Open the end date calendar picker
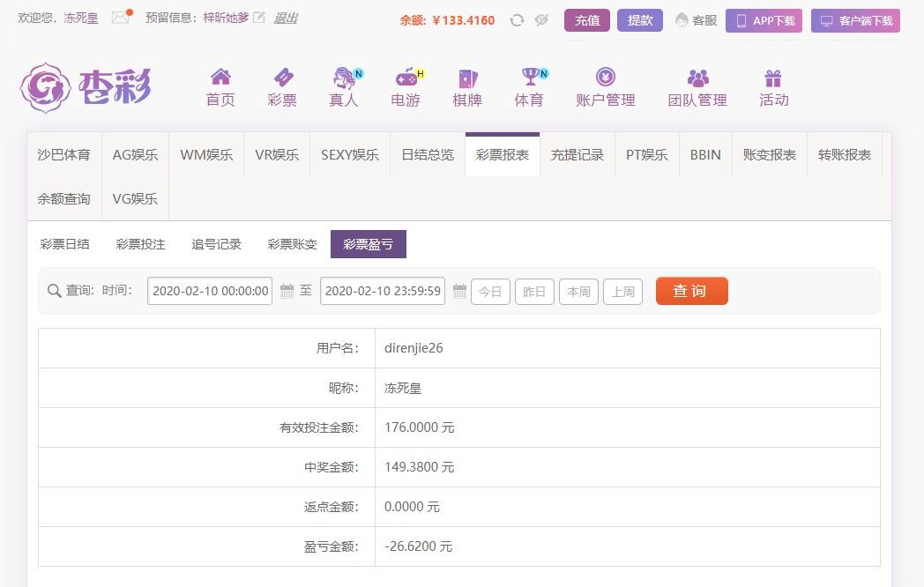 click(x=459, y=291)
